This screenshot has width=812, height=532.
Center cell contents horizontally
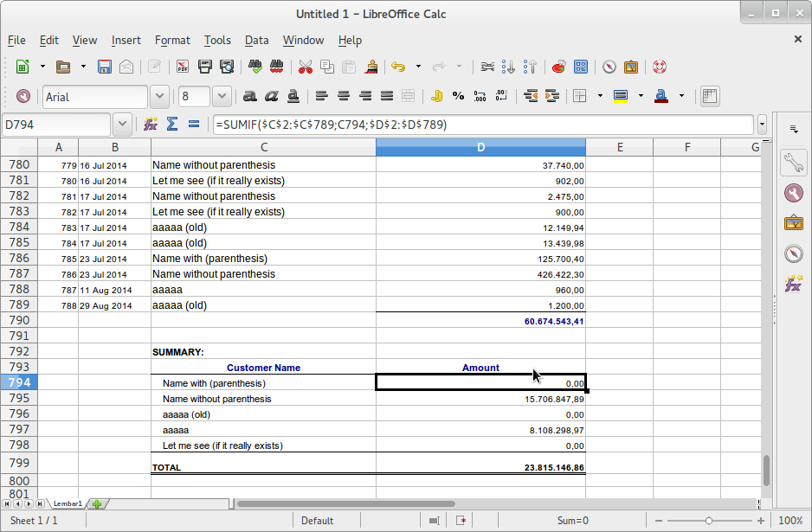click(344, 96)
